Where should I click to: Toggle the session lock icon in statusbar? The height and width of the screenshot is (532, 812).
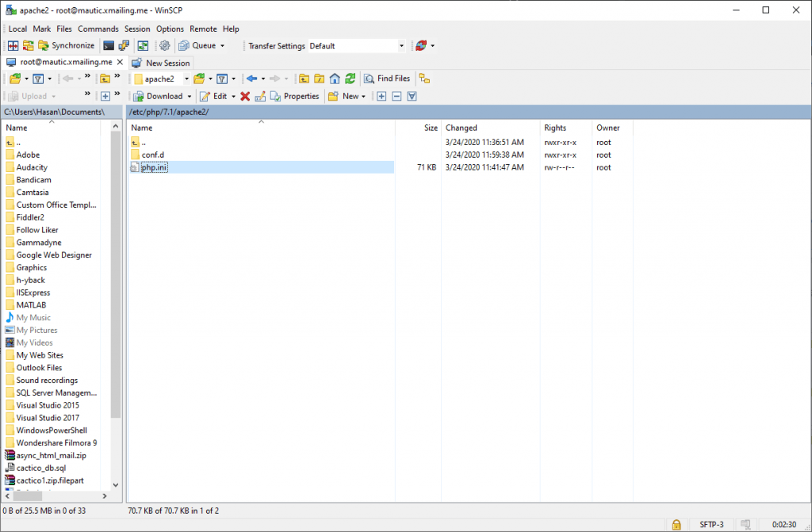point(676,525)
